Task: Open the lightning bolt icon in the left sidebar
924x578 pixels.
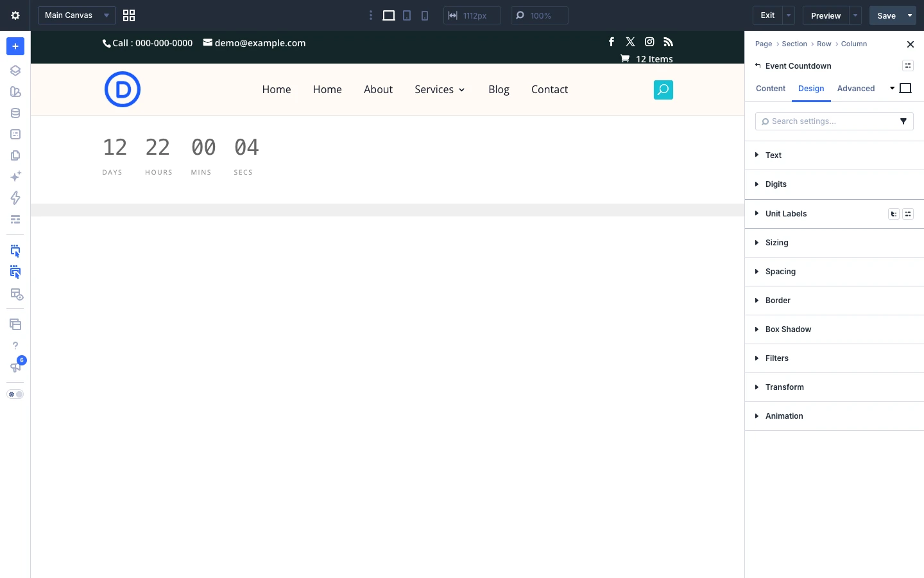Action: pos(15,198)
